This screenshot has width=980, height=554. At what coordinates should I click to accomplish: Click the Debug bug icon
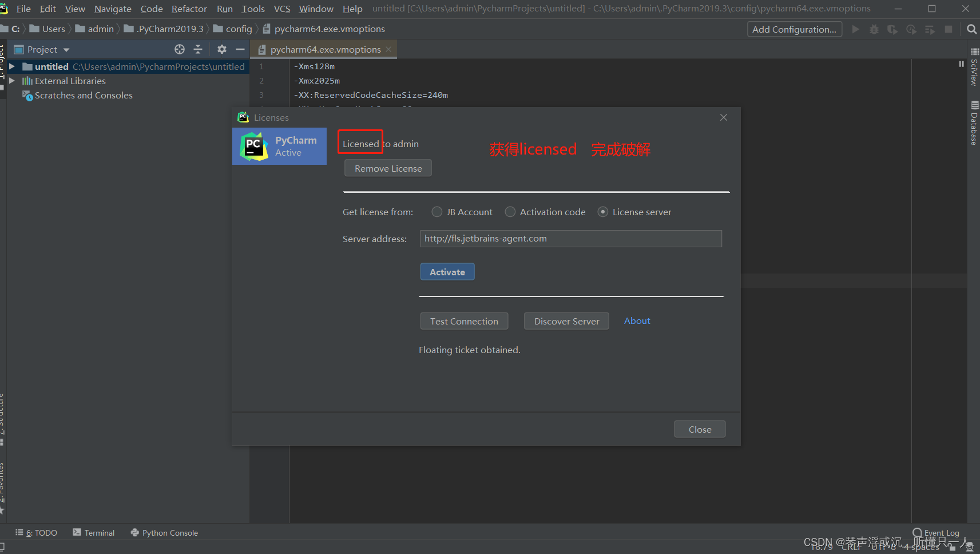[x=874, y=29]
